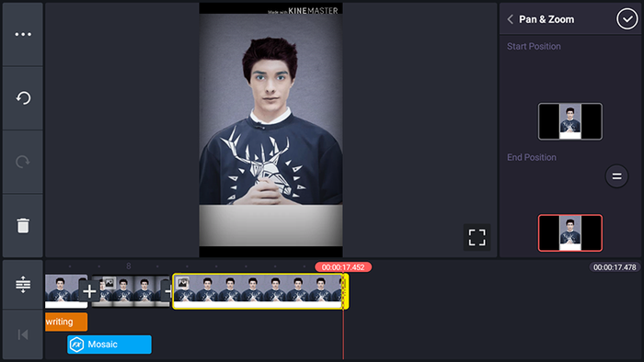Click the End Position label
This screenshot has width=644, height=362.
(x=532, y=157)
